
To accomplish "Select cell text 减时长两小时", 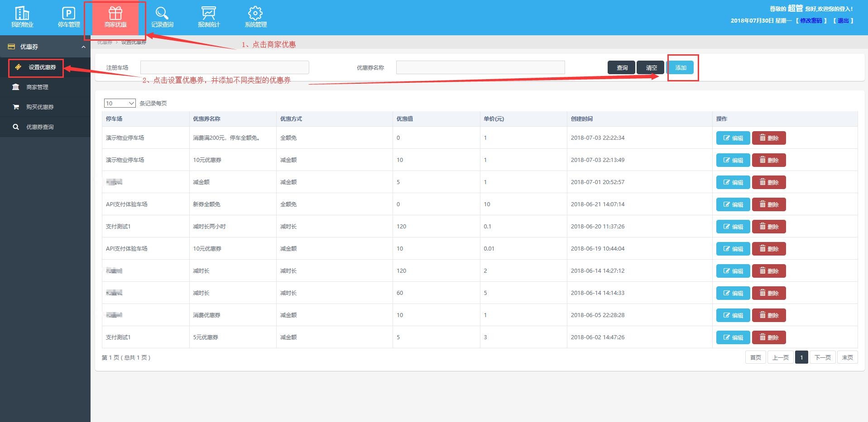I will point(209,227).
